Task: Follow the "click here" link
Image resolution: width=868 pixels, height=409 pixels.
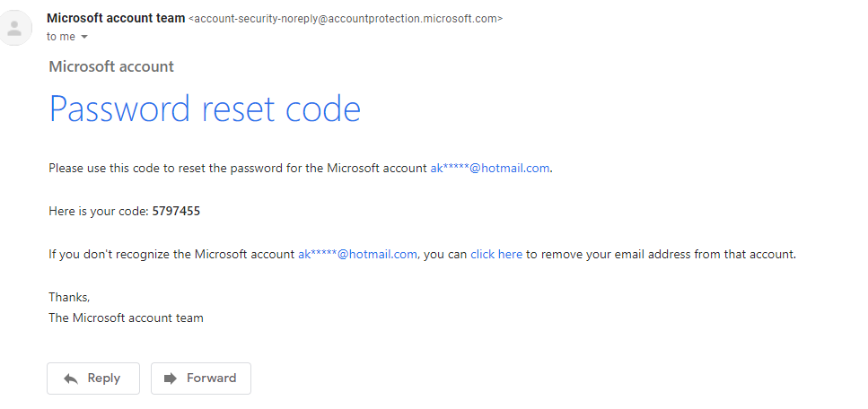Action: (x=495, y=254)
